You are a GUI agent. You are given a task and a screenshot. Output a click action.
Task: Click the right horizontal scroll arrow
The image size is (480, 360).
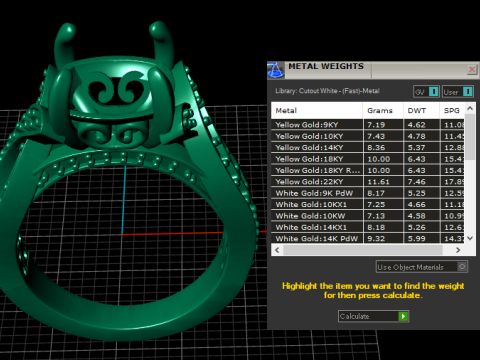click(458, 250)
